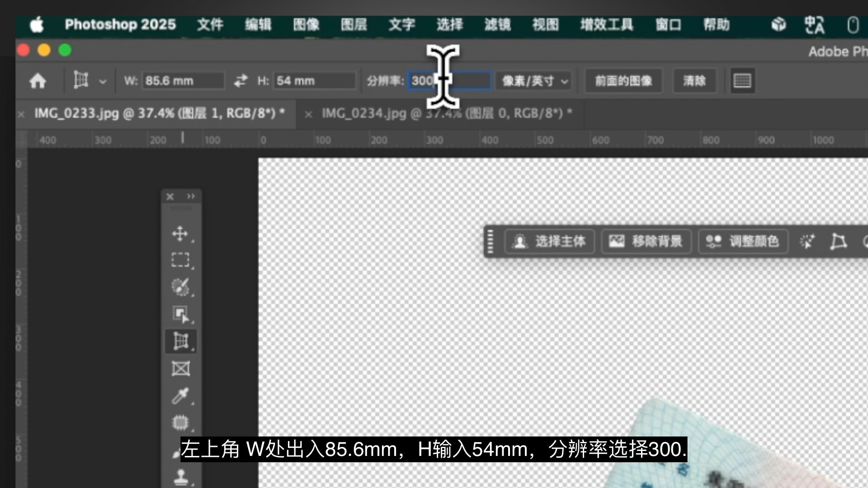Select the Quick Selection tool
868x488 pixels.
180,286
